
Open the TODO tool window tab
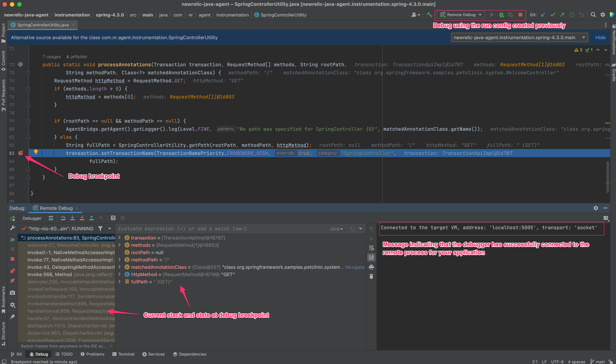click(64, 354)
